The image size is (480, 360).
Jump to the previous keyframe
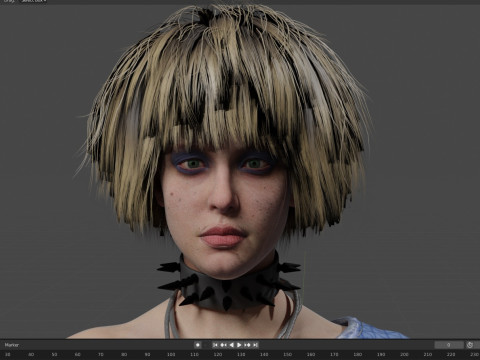pyautogui.click(x=223, y=345)
